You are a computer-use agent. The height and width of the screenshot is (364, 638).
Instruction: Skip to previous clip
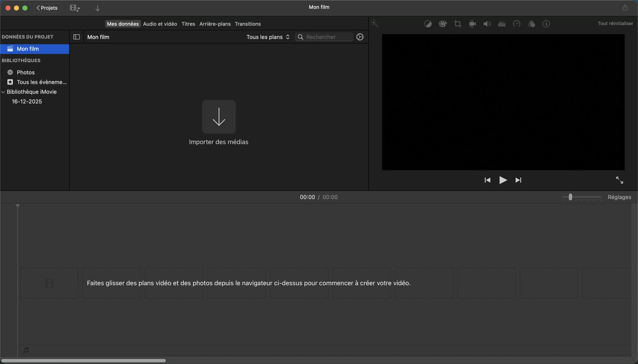click(x=487, y=180)
